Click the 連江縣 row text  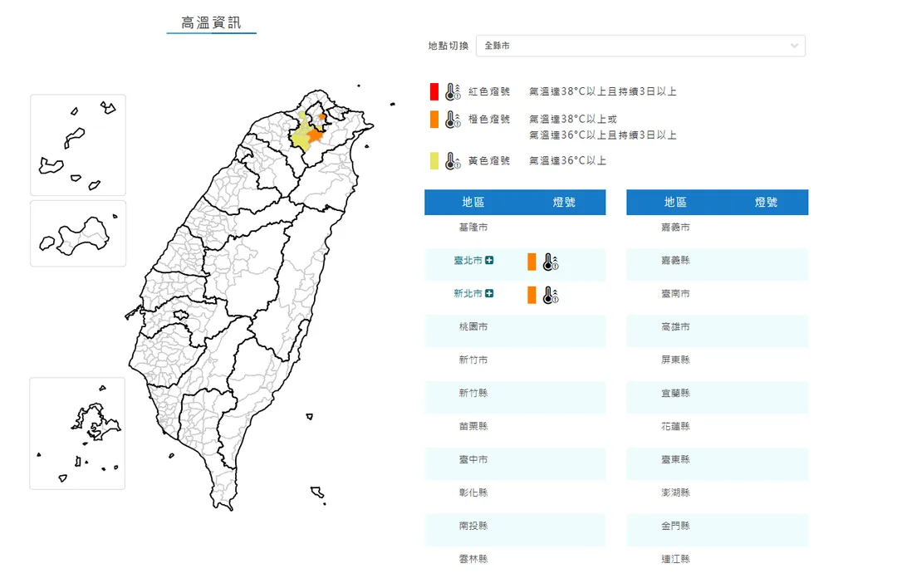tap(675, 559)
